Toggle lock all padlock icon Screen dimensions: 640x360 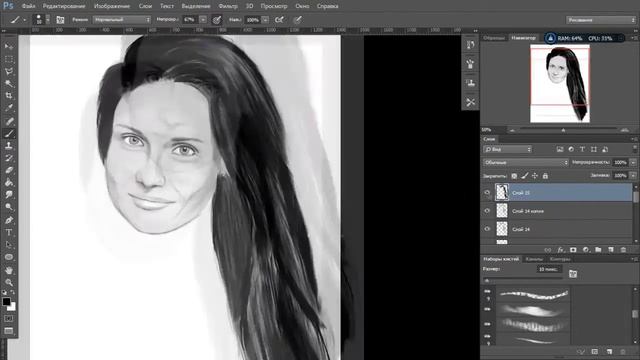coord(545,176)
